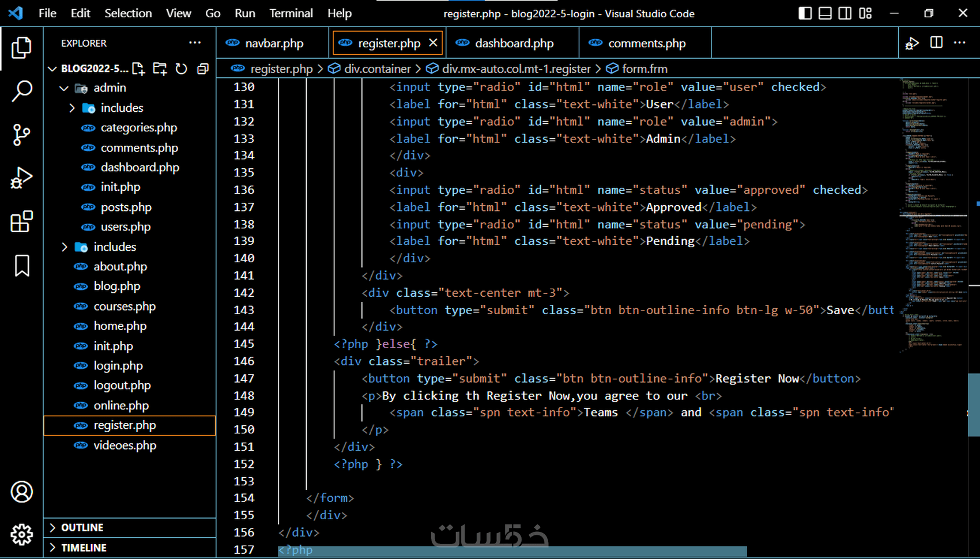Image resolution: width=980 pixels, height=559 pixels.
Task: Click the horizontal scrollbar in editor
Action: [x=512, y=552]
